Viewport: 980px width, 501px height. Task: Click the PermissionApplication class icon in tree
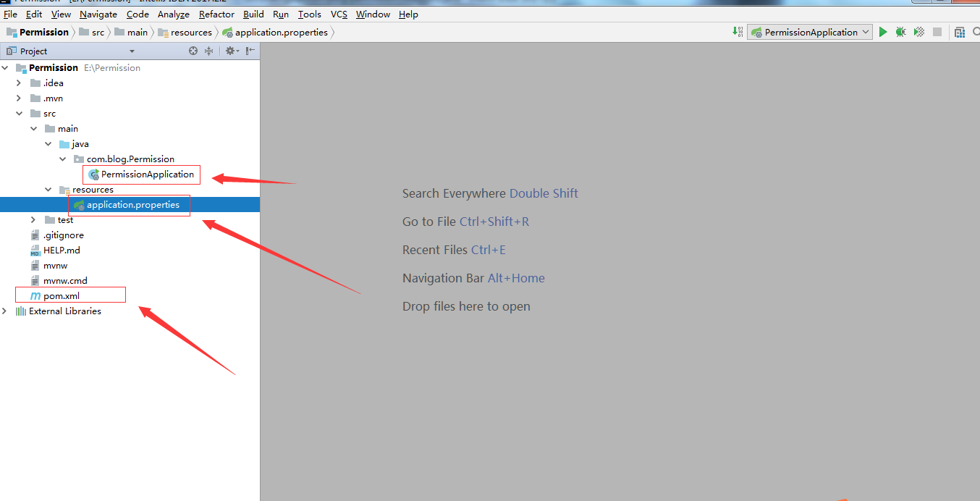pos(93,174)
